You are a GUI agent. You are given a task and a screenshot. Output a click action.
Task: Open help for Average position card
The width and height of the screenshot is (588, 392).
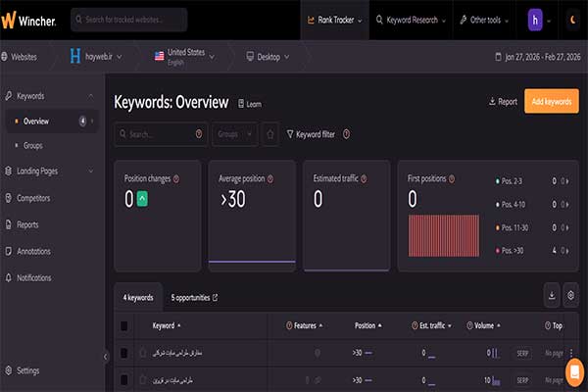click(x=270, y=179)
